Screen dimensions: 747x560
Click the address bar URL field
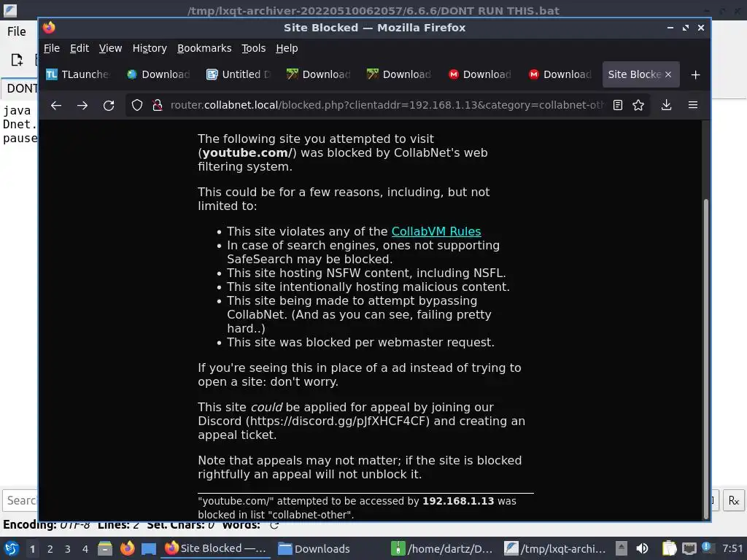pyautogui.click(x=386, y=105)
